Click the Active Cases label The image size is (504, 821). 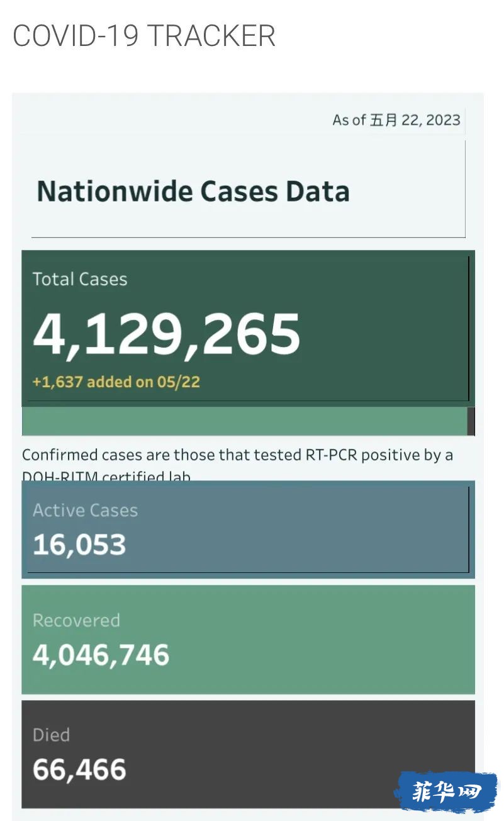pyautogui.click(x=85, y=510)
